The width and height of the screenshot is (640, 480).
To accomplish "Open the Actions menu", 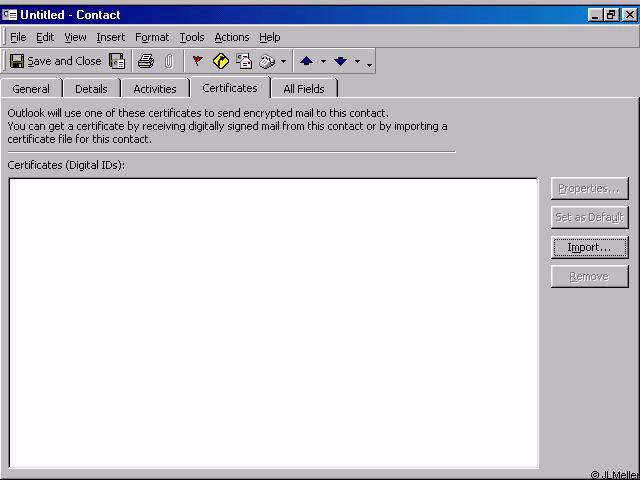I will 232,37.
